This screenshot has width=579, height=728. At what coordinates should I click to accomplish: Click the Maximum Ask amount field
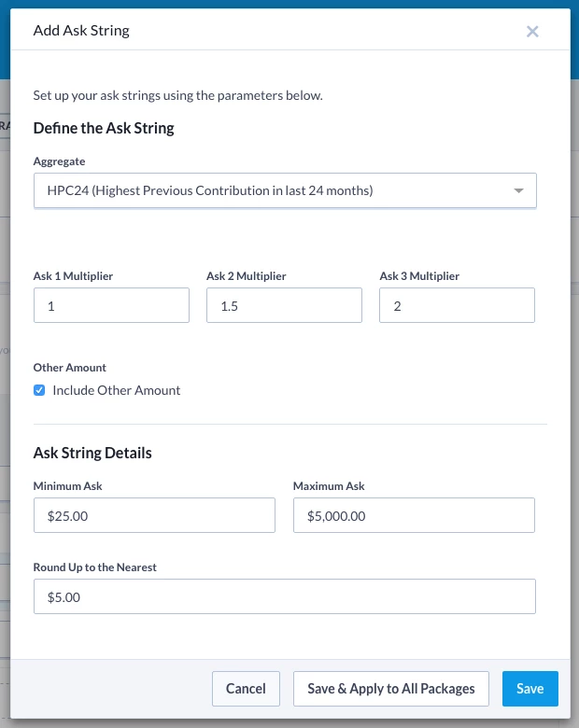coord(414,515)
